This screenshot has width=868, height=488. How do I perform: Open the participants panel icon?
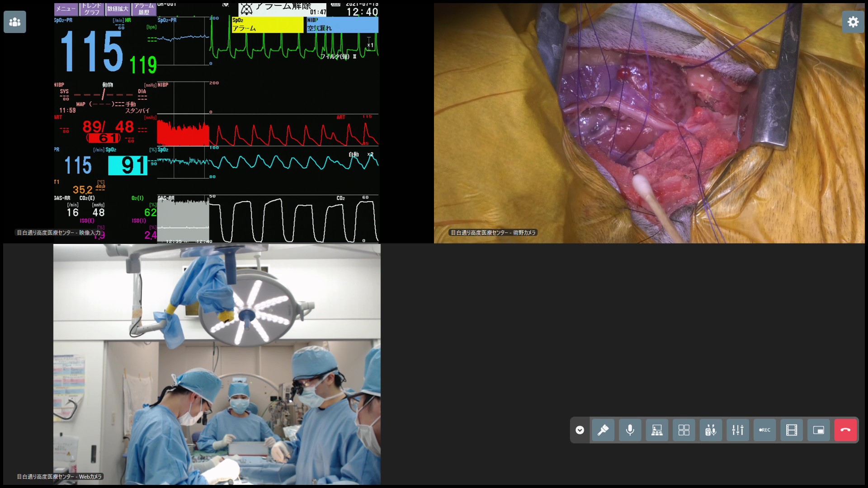pos(15,22)
